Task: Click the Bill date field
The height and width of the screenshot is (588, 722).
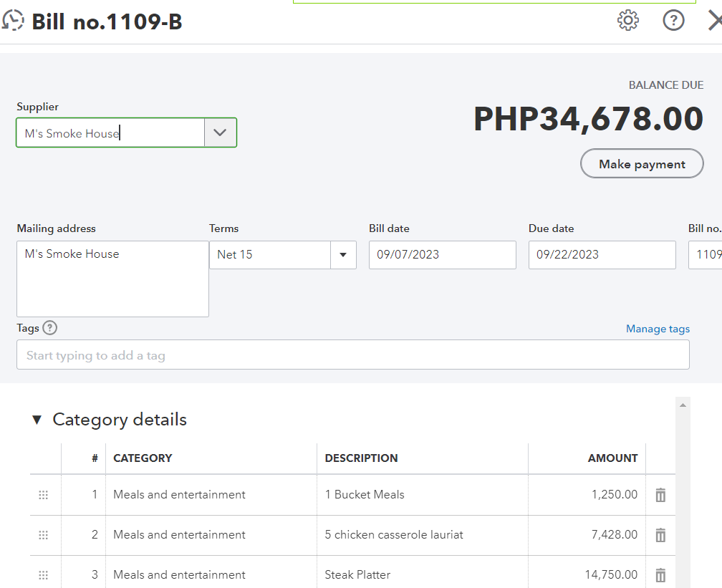Action: [442, 255]
